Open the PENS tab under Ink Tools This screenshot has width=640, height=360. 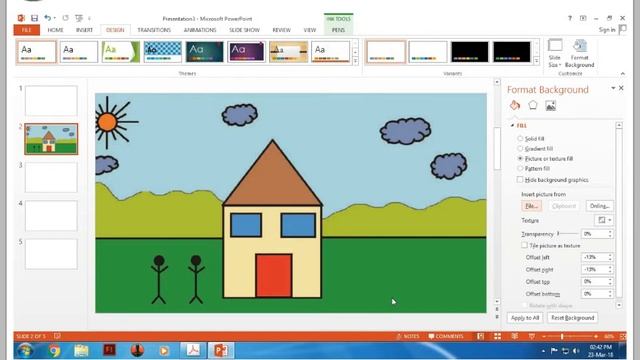point(338,30)
